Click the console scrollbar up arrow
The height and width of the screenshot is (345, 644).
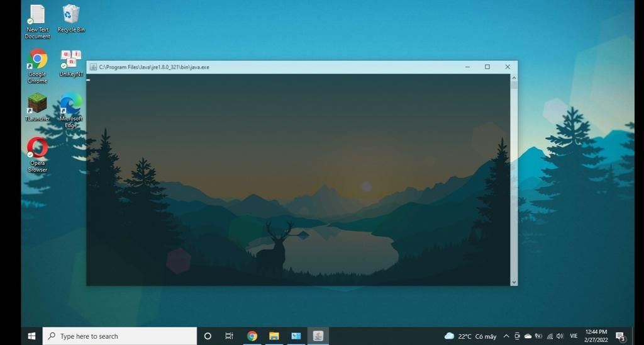514,77
